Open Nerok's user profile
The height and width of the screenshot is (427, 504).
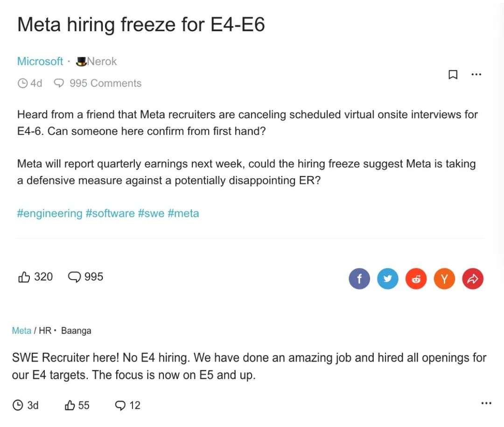102,61
